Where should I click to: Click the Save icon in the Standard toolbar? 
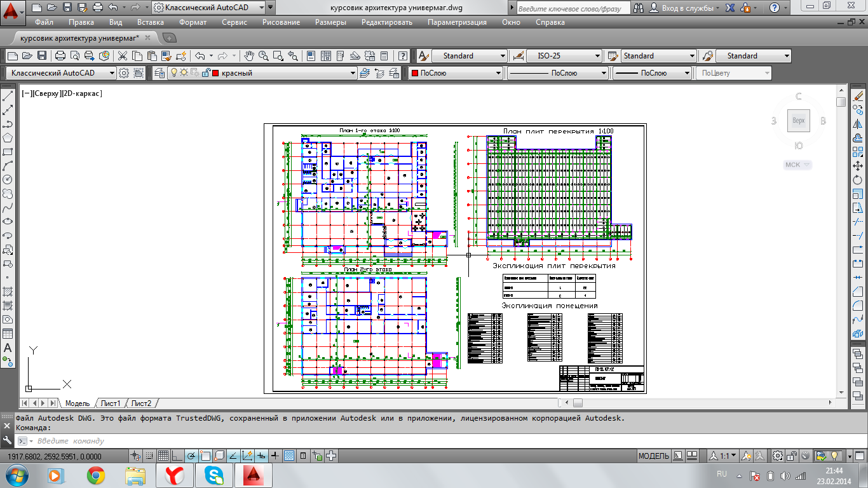[42, 55]
